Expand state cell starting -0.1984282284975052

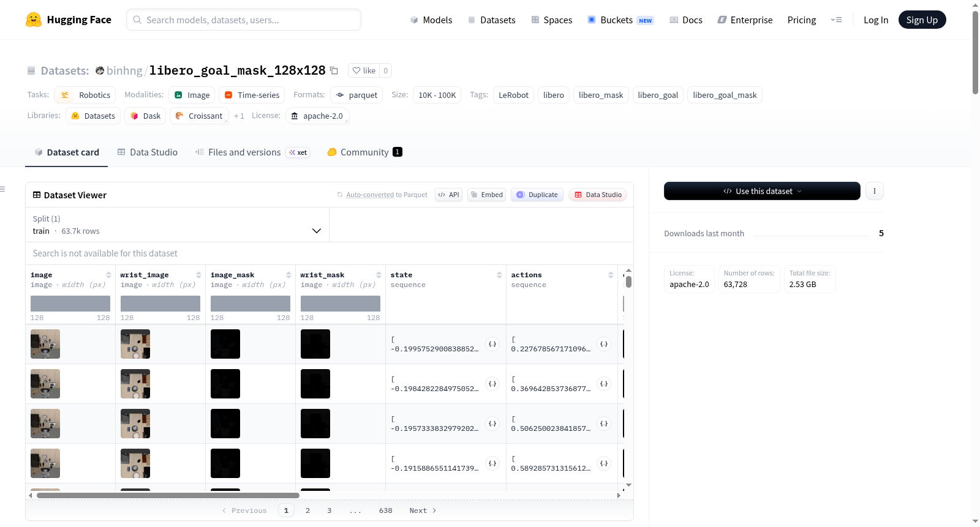coord(492,384)
